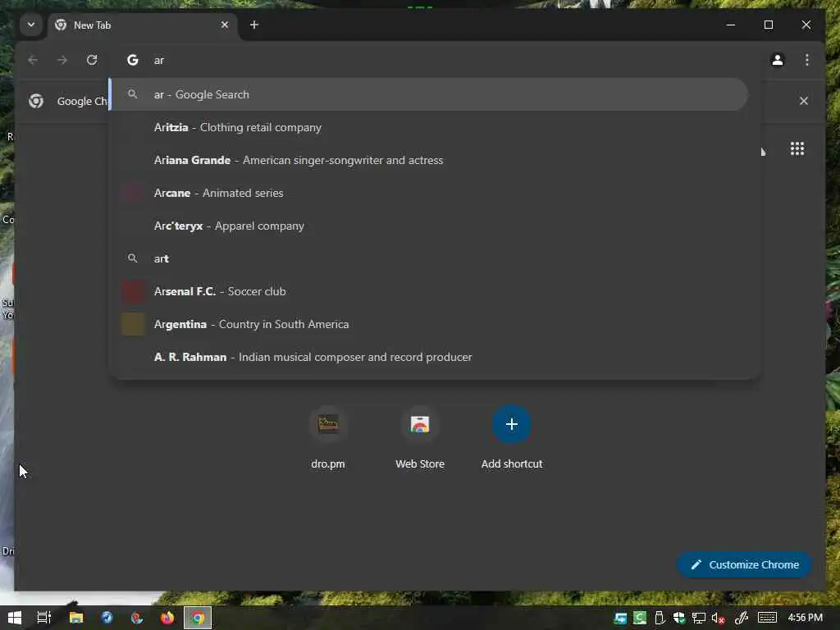Image resolution: width=840 pixels, height=630 pixels.
Task: Open the Windows Start menu
Action: (x=15, y=618)
